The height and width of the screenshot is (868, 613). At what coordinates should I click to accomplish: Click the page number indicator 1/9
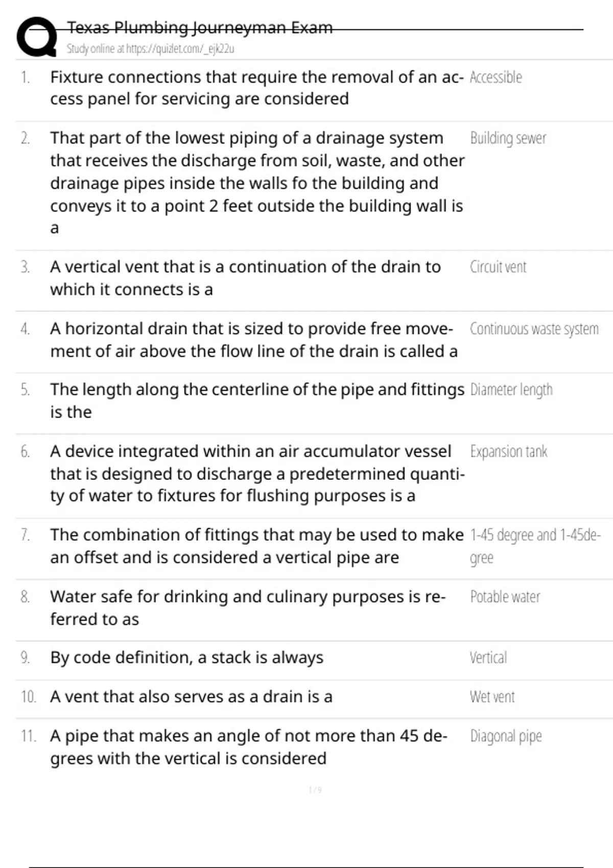315,790
